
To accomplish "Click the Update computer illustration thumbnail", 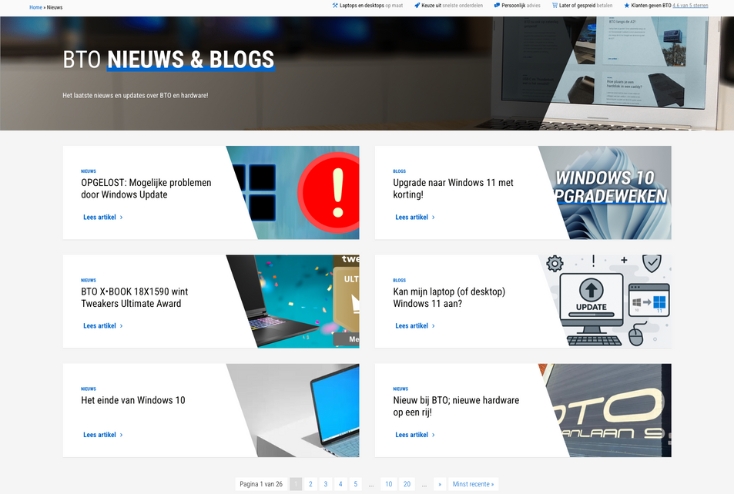I will 612,301.
